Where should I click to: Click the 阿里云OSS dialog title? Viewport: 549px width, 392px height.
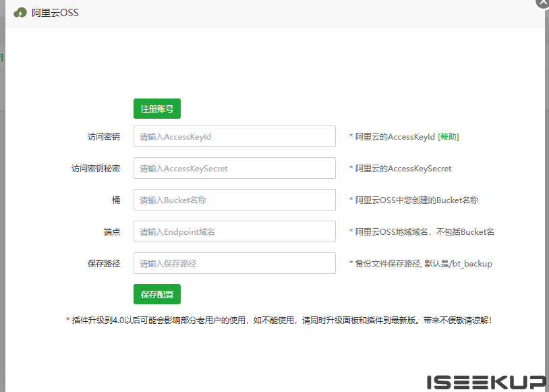55,13
